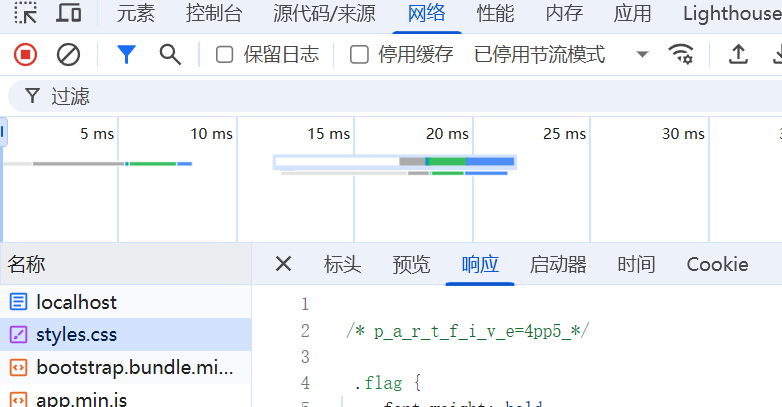This screenshot has width=782, height=407.
Task: Click the p_a_r_t_f_i_v_e comment line in response
Action: [468, 331]
